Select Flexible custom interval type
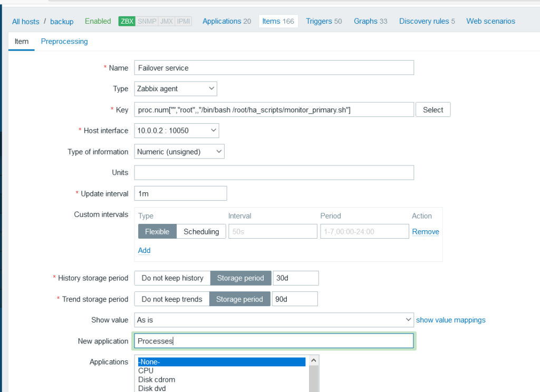The image size is (540, 392). pos(157,231)
